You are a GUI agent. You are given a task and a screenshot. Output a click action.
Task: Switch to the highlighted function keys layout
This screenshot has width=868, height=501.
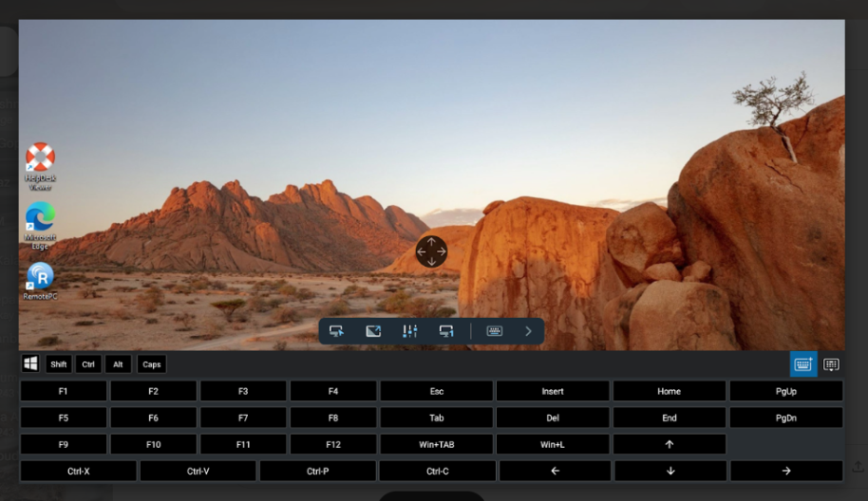pos(802,364)
